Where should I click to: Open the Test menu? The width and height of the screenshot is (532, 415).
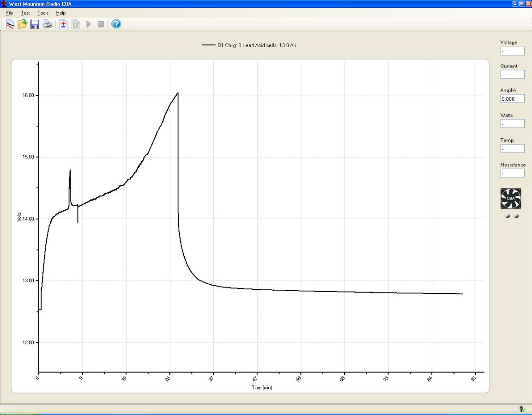(x=25, y=13)
